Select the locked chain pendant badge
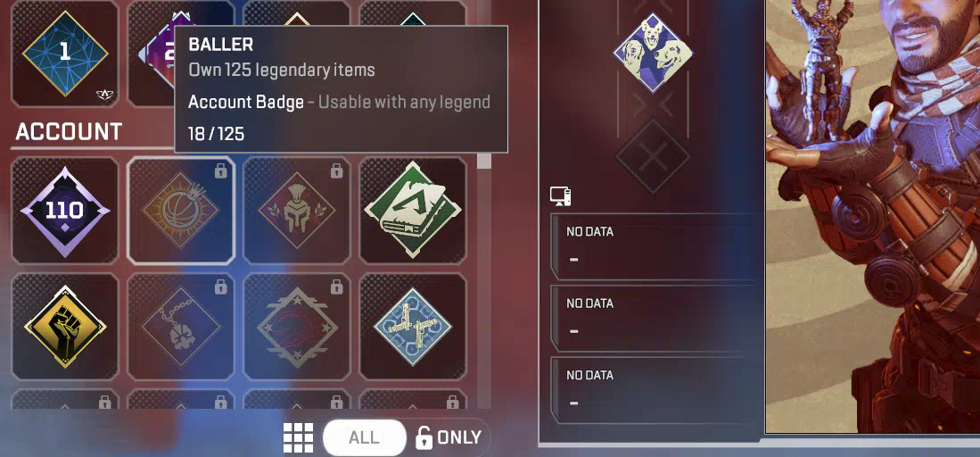The image size is (980, 457). pyautogui.click(x=181, y=326)
